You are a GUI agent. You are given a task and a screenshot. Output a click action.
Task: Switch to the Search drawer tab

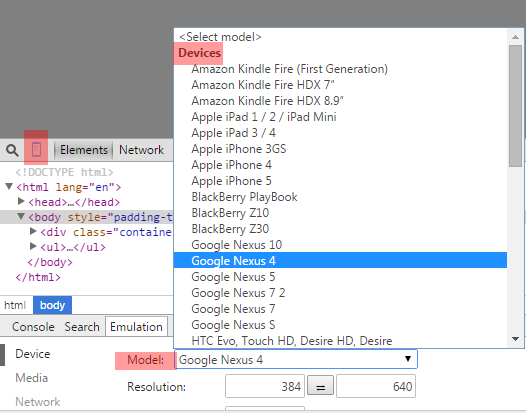(x=82, y=327)
